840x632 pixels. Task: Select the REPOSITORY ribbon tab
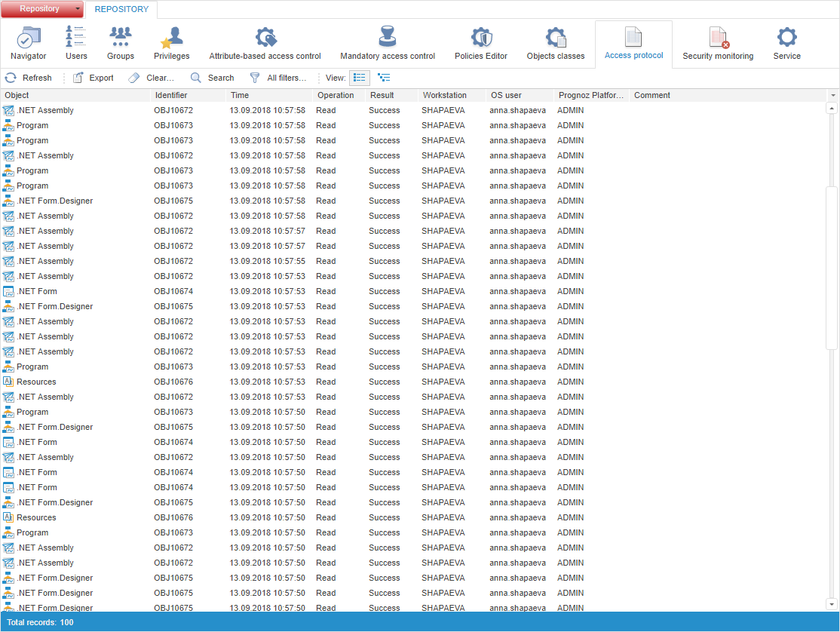point(121,9)
